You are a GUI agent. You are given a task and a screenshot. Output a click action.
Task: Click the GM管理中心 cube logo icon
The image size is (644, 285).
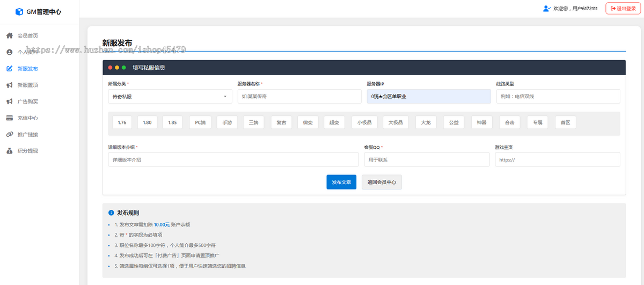[19, 11]
